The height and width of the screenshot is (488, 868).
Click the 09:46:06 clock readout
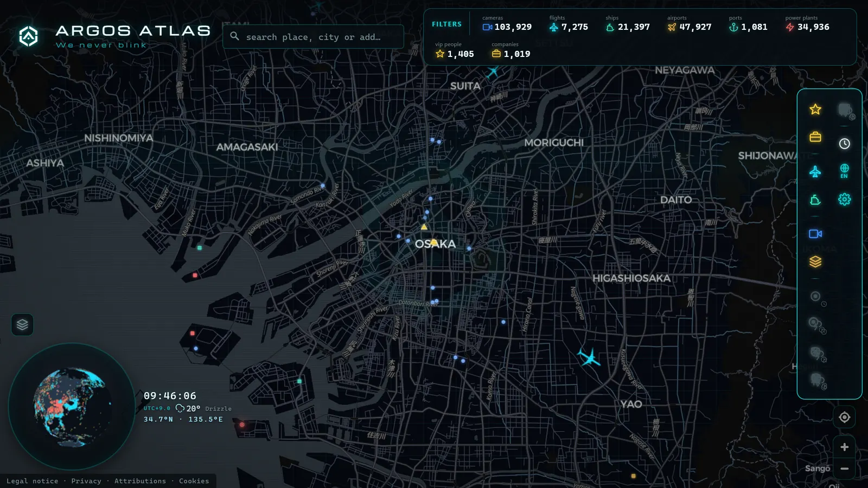click(x=170, y=396)
